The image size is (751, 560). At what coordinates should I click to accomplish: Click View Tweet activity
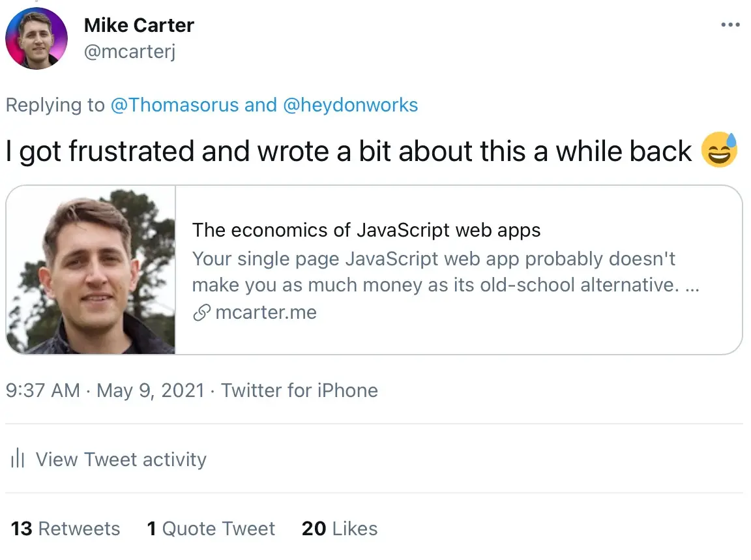(121, 459)
